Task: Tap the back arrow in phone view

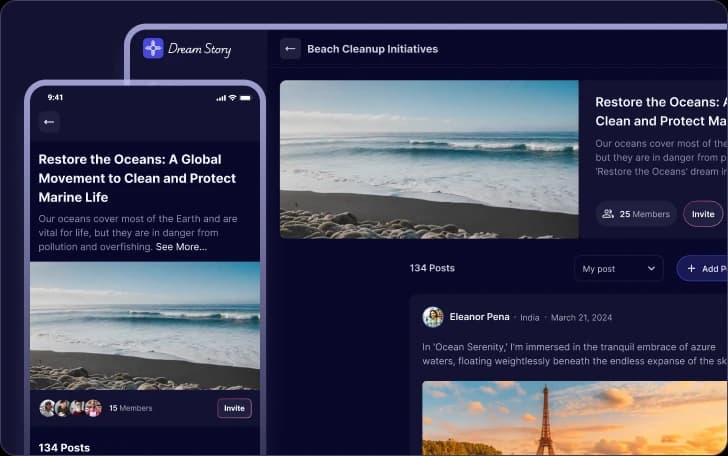Action: [49, 122]
